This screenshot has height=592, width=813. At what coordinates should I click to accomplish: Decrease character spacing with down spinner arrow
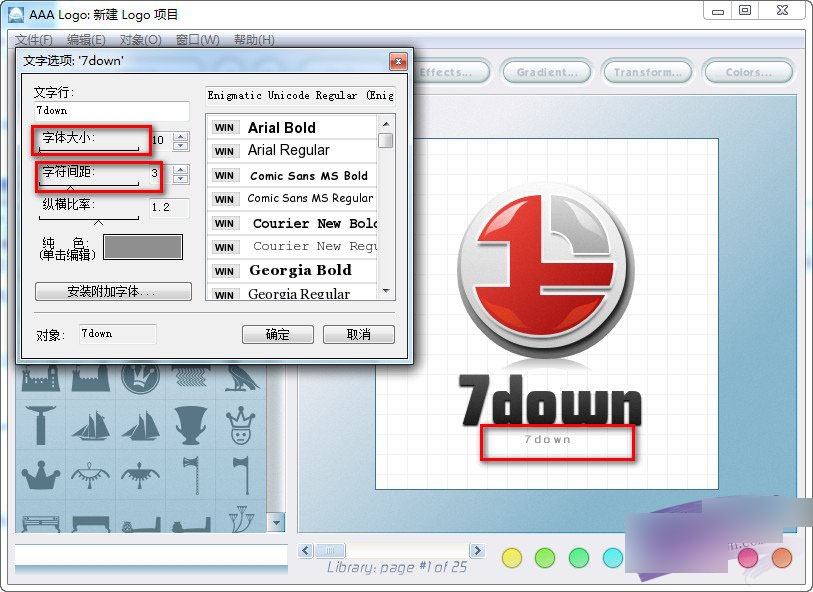[180, 179]
